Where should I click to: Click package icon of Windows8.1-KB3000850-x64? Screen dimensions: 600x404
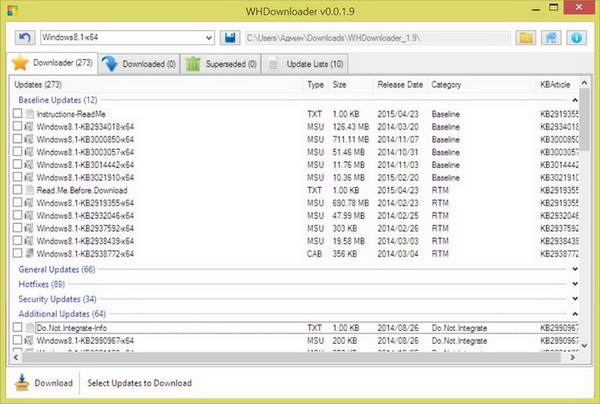coord(29,139)
